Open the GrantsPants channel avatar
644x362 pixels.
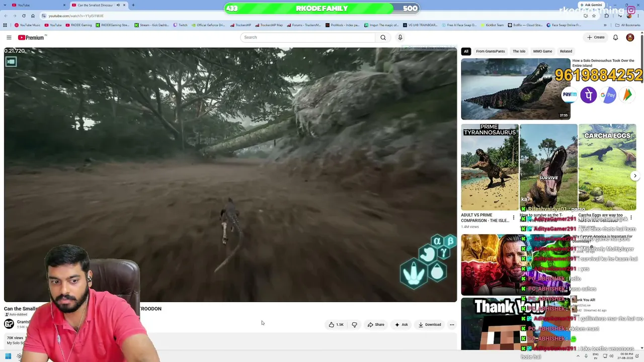(9, 324)
